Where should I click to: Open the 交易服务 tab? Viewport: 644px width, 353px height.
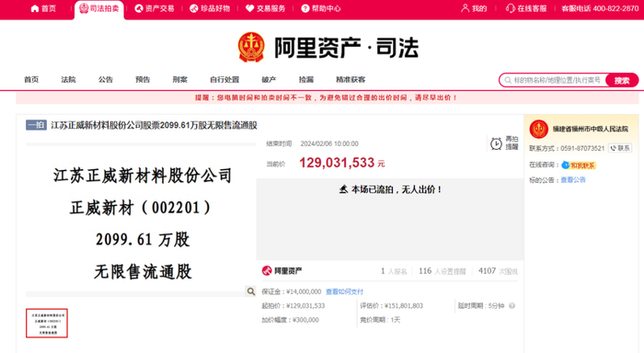coord(265,8)
